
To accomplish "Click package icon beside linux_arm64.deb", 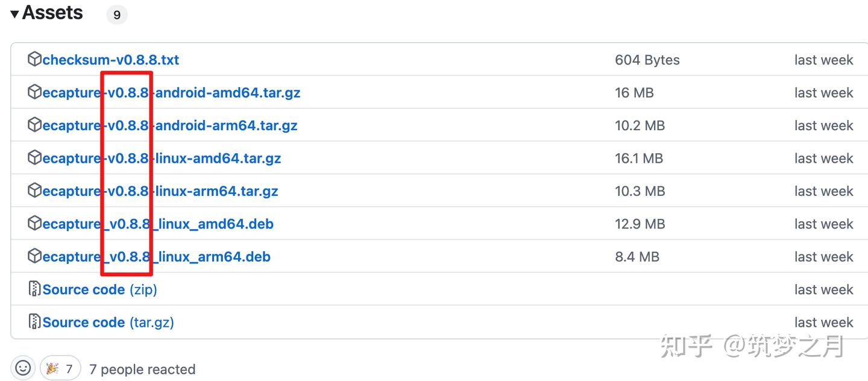I will pos(34,257).
